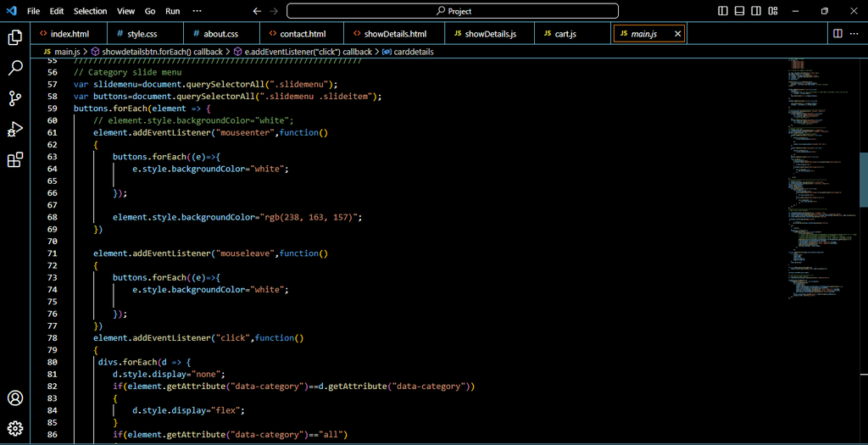This screenshot has height=445, width=868.
Task: Click the "flex" string on line 84
Action: coord(225,410)
